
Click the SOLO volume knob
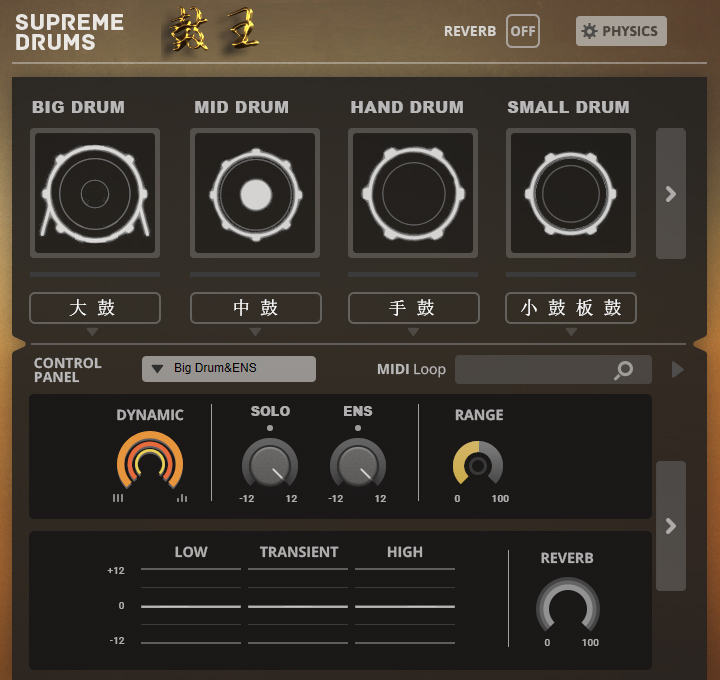[x=270, y=462]
